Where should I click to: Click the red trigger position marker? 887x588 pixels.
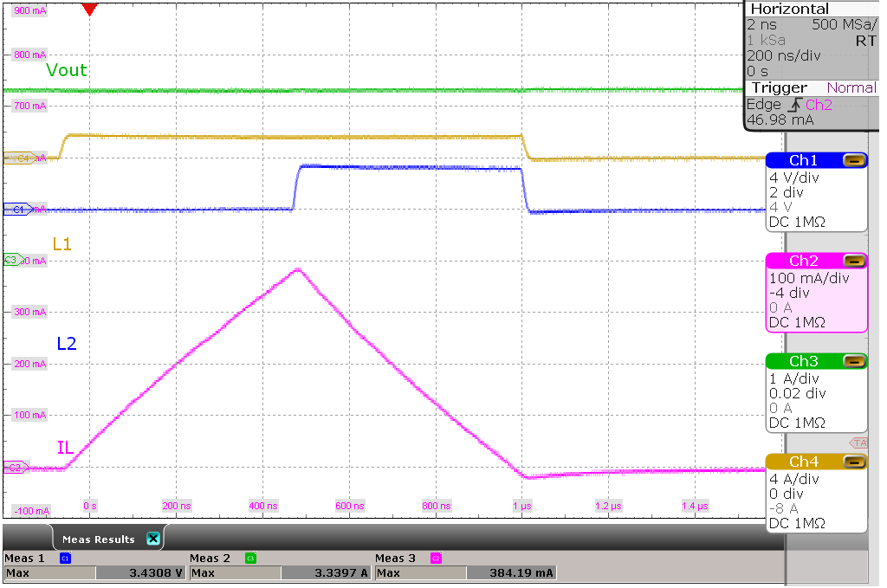[x=87, y=9]
